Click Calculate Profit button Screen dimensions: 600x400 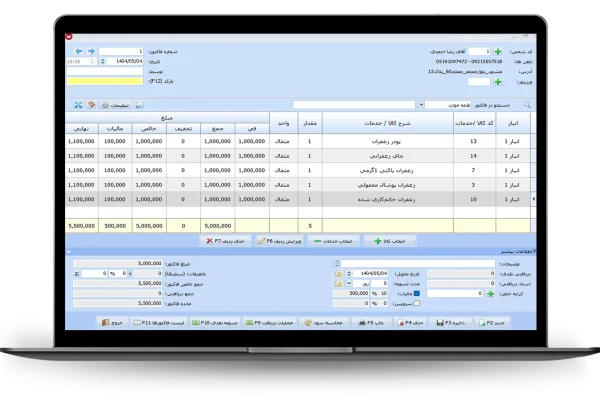pos(323,323)
